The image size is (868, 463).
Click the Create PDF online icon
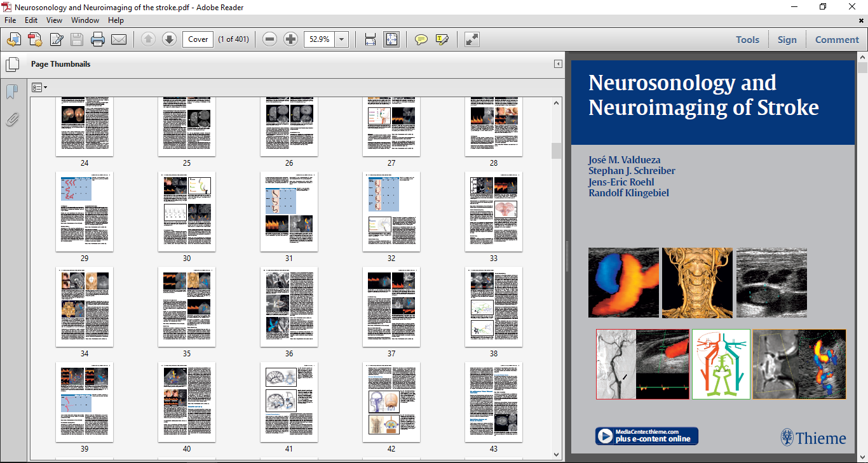14,40
